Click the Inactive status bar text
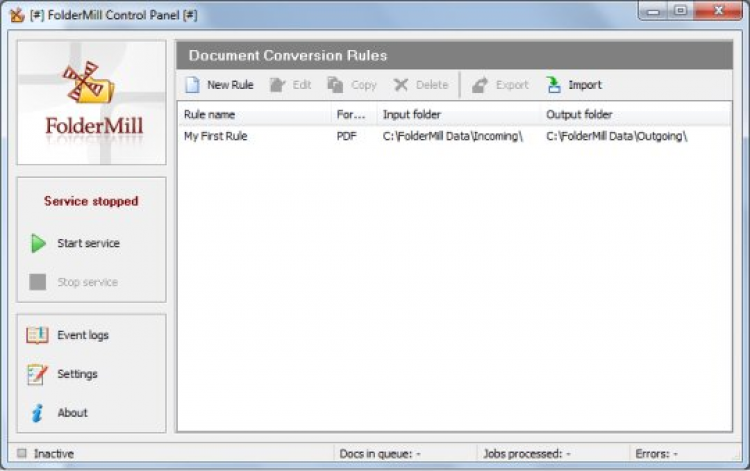Viewport: 750px width, 471px height. [x=54, y=453]
